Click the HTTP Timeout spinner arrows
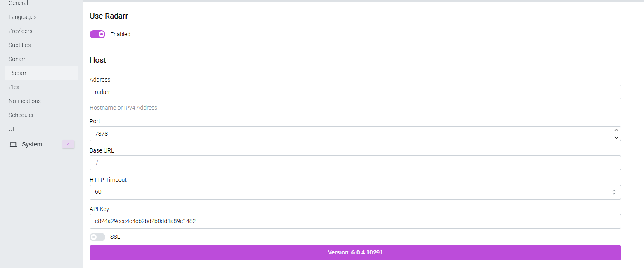 tap(614, 192)
